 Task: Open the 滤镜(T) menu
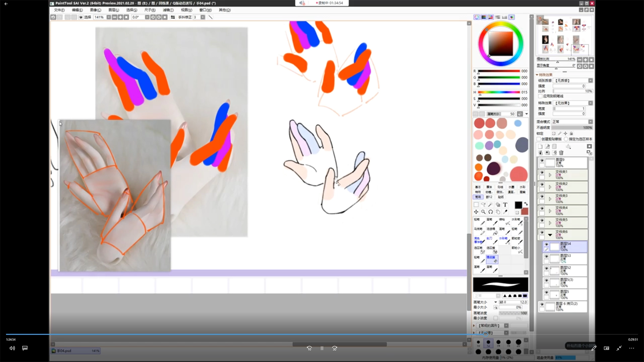pos(168,10)
